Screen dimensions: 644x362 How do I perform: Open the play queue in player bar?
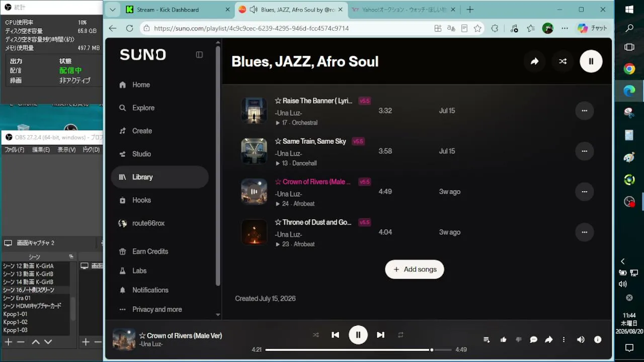(x=487, y=340)
